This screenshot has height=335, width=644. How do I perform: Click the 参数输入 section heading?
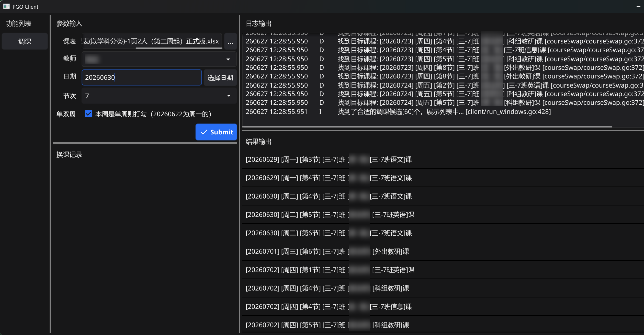coord(69,24)
